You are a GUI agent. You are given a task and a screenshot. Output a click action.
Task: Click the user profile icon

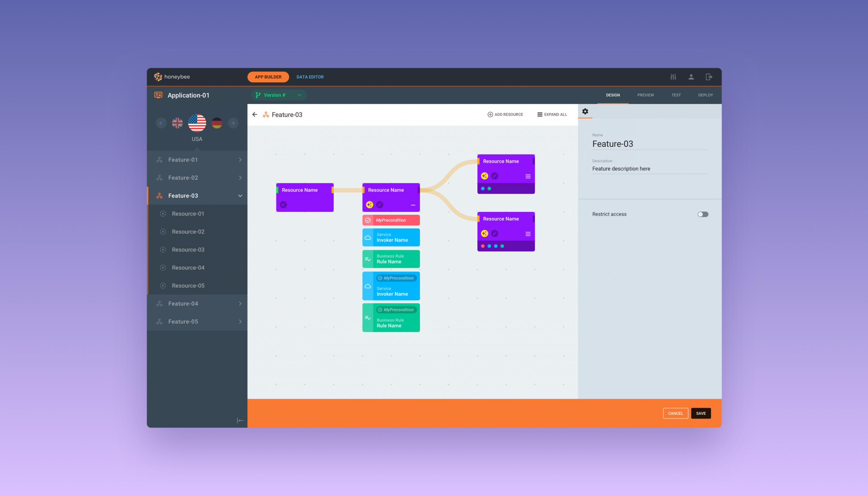[691, 77]
